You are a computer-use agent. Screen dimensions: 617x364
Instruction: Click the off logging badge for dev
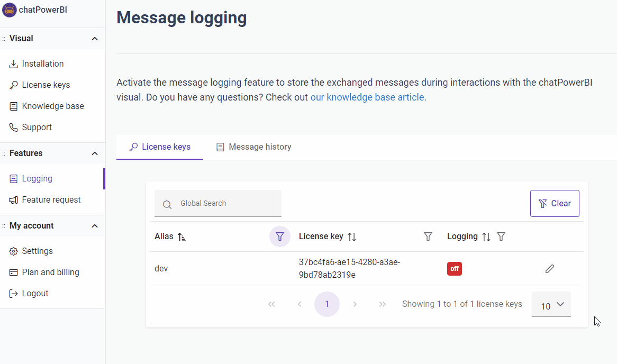click(455, 269)
